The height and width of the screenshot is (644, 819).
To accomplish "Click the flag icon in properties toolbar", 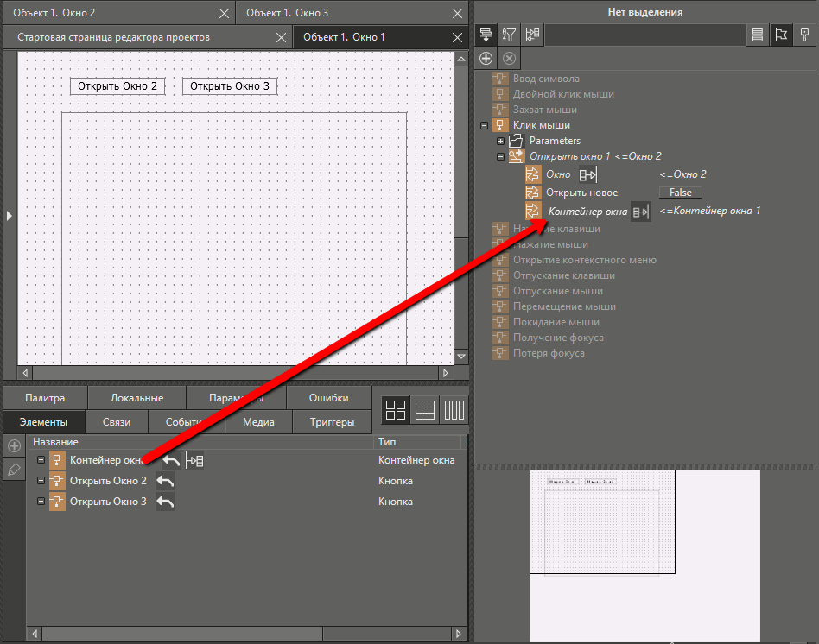I will (x=781, y=35).
